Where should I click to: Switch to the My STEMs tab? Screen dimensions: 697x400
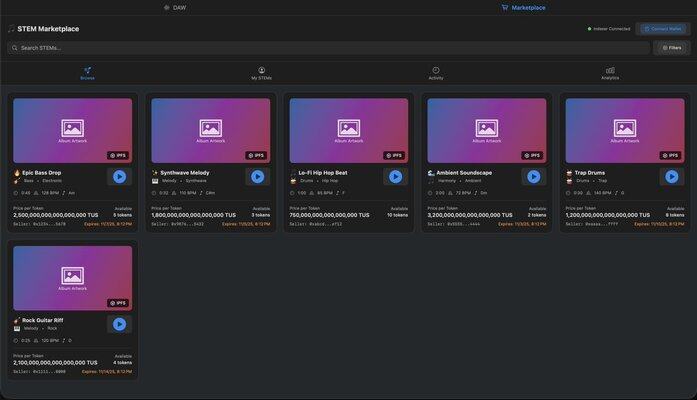coord(261,73)
